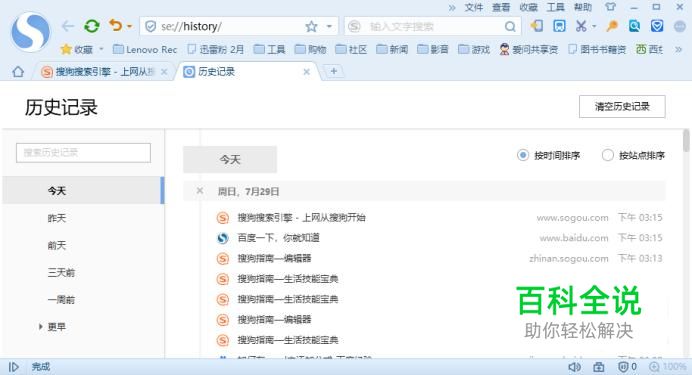Open the 工具 menu
Screen dimensions: 692x375
(x=556, y=8)
